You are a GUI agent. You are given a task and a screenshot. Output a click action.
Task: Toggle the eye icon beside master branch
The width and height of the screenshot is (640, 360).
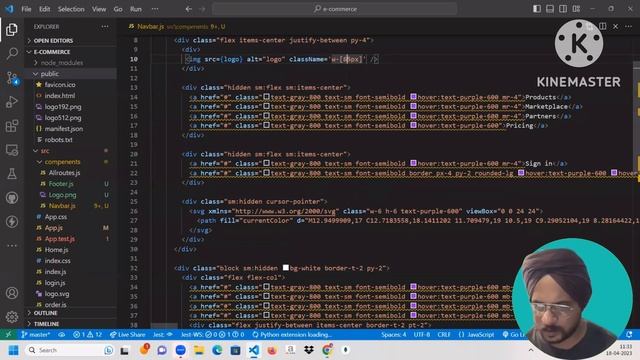click(x=62, y=334)
